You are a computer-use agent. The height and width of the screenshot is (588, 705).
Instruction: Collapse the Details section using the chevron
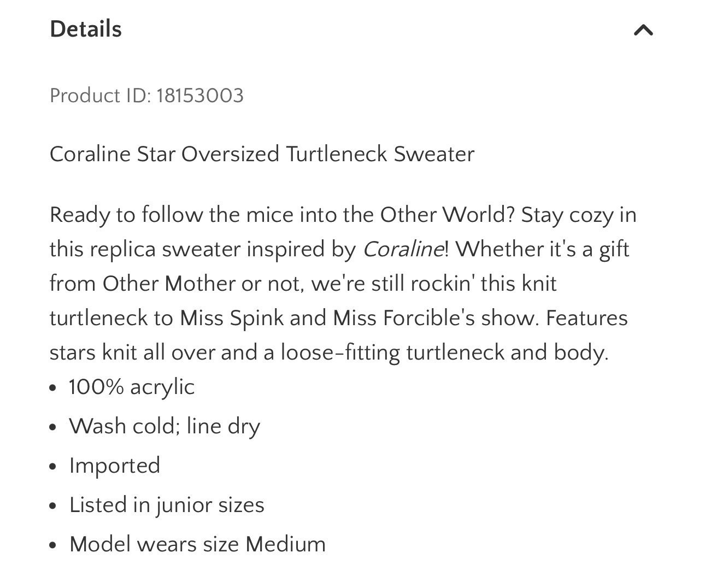point(643,30)
